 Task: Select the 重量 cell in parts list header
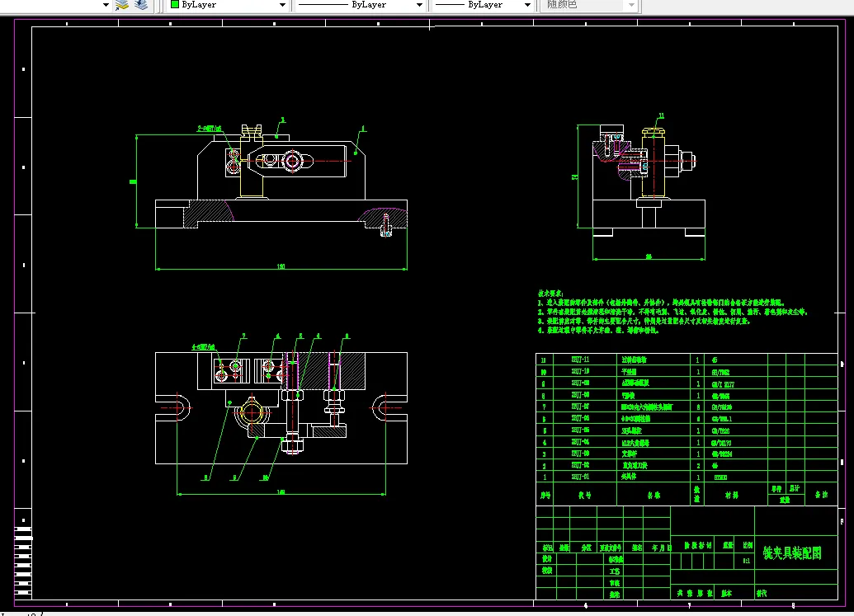[785, 500]
